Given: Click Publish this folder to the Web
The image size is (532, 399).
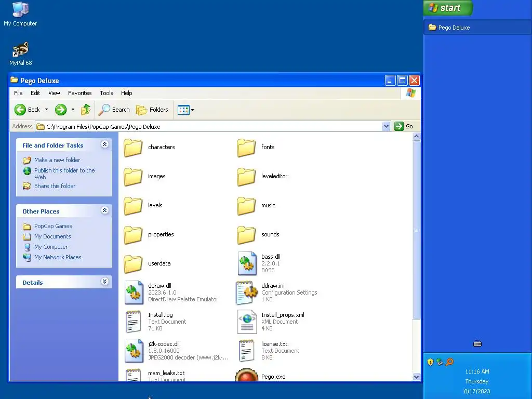Looking at the screenshot, I should 64,174.
